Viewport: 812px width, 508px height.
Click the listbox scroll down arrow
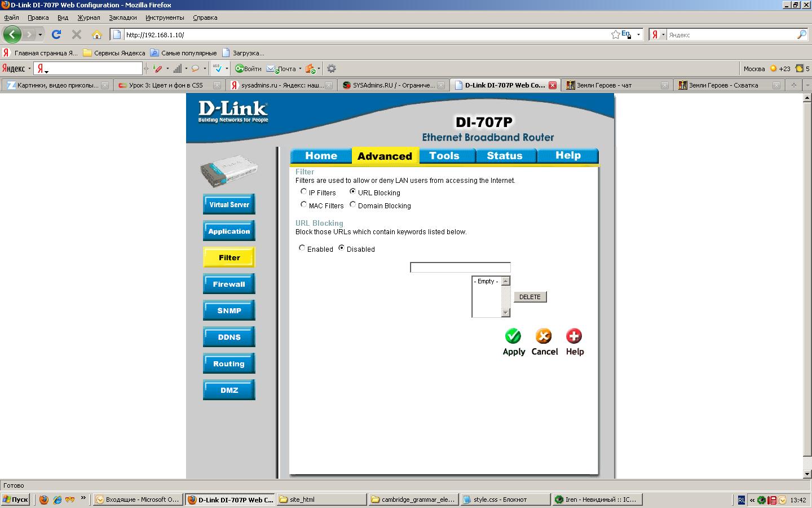[x=506, y=313]
